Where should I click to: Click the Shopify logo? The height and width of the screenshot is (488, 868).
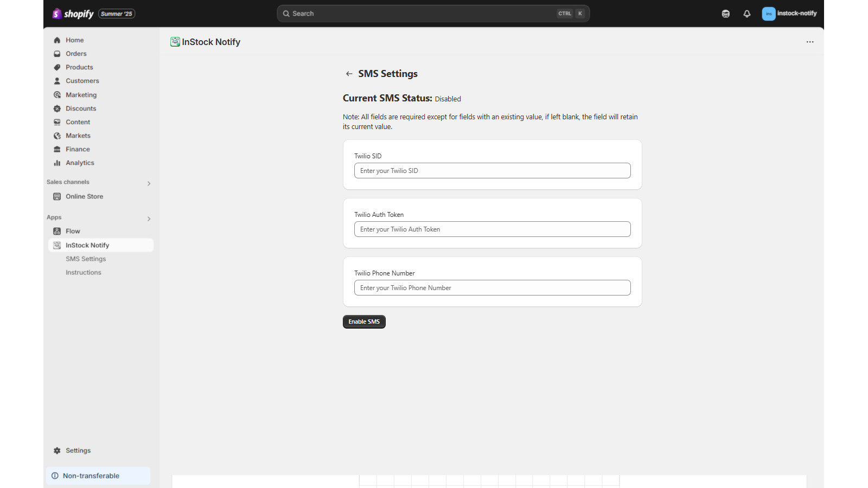point(73,14)
